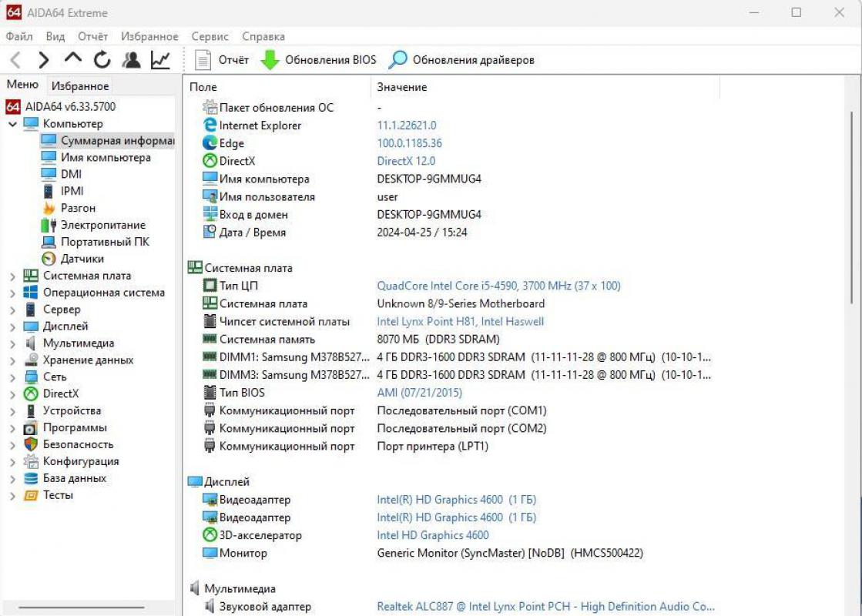Click the Отчёт toolbar button
The image size is (862, 616).
[x=223, y=60]
